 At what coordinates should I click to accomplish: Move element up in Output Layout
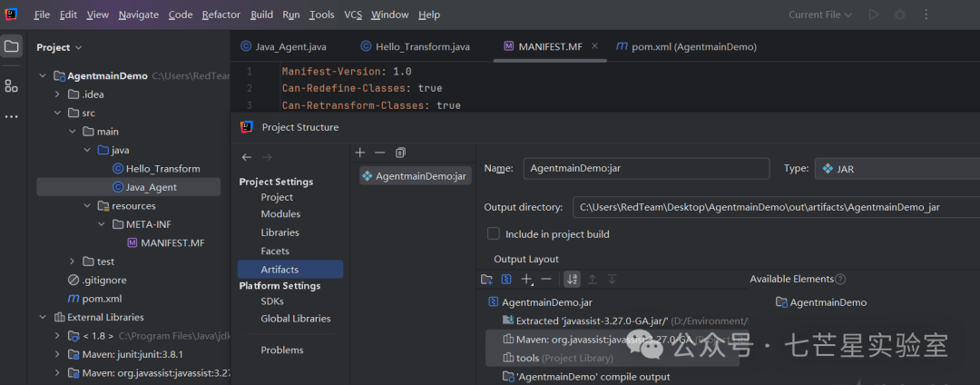tap(593, 280)
